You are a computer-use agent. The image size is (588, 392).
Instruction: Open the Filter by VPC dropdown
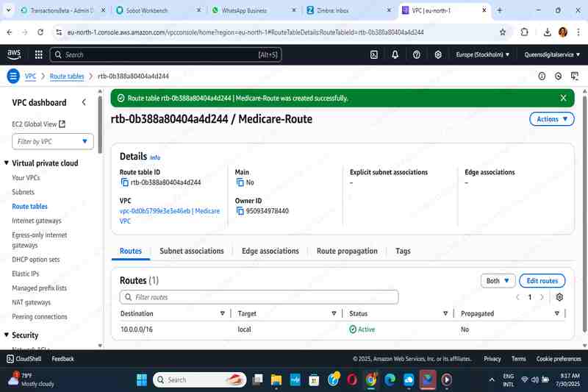click(53, 141)
